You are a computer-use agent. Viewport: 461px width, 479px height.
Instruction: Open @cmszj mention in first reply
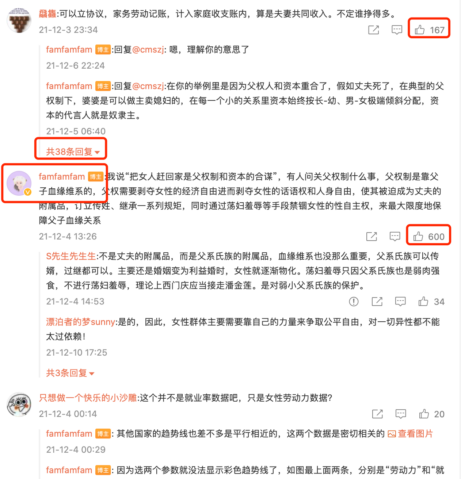[x=148, y=50]
